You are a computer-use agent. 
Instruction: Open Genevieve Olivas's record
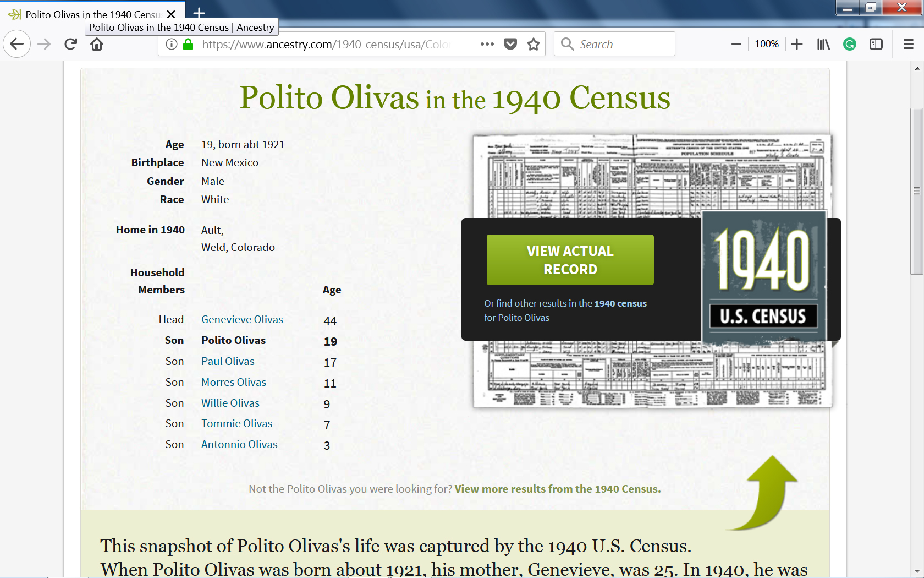click(x=242, y=319)
